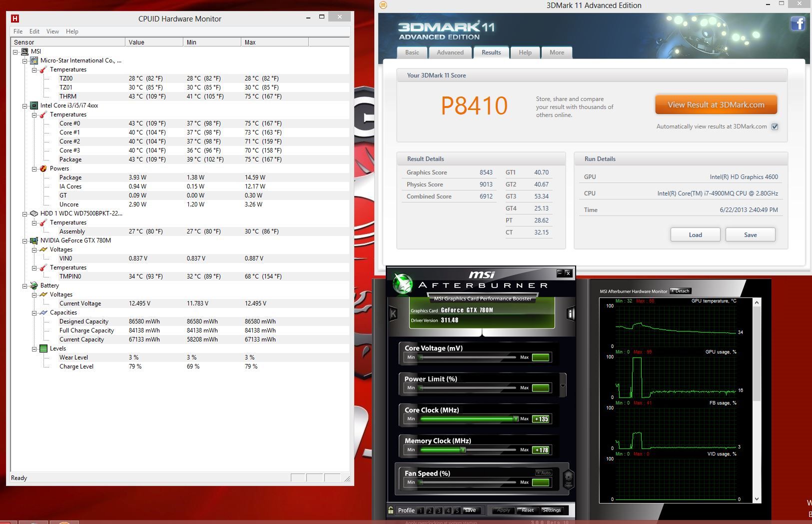Detach the Afterburner Hardware Monitor
Viewport: 812px width, 524px height.
point(680,291)
